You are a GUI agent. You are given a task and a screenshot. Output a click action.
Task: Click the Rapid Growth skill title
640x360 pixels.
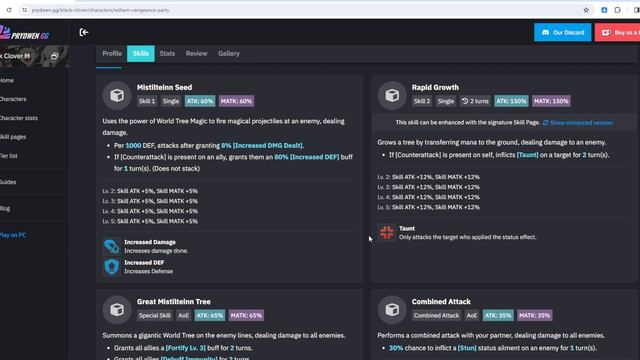tap(435, 87)
